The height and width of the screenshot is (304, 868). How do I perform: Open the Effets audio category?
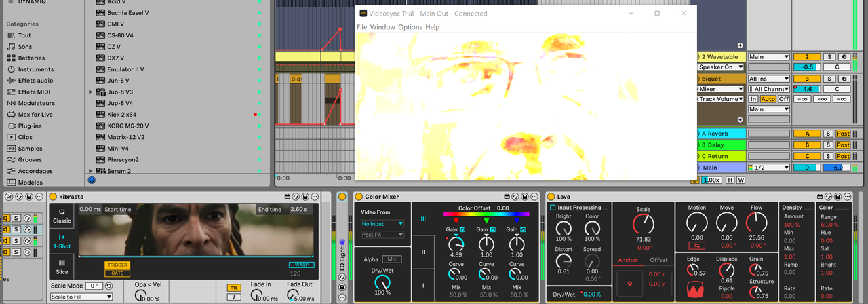(35, 81)
